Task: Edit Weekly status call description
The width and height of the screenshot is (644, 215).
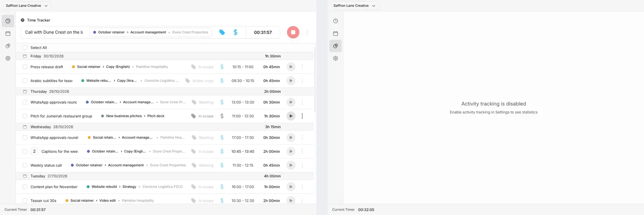Action: 46,165
